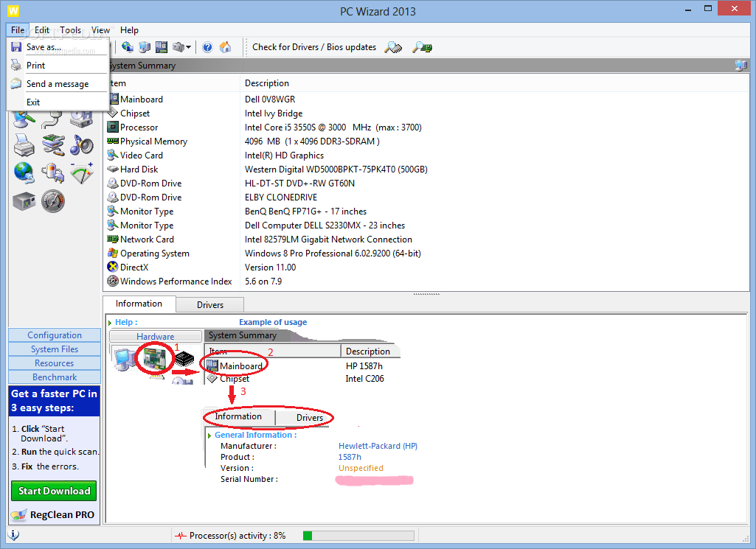Click icon at right of System Summary bar
This screenshot has width=756, height=549.
(741, 65)
